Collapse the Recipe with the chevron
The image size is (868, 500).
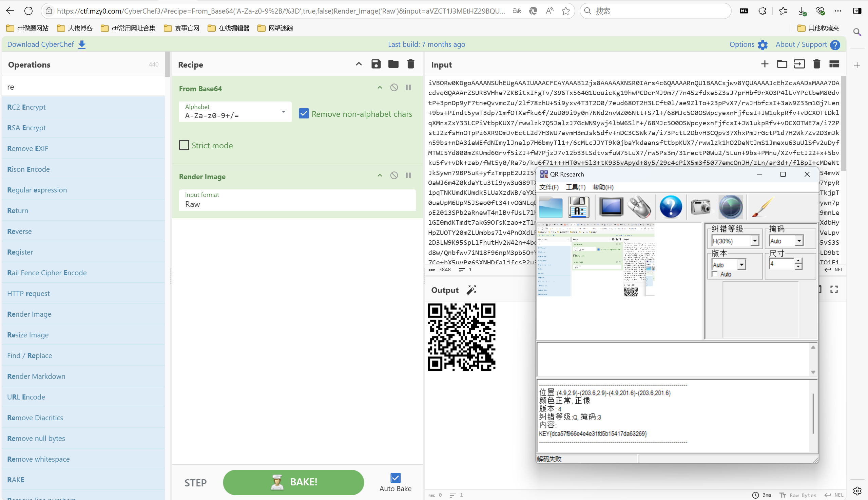[x=359, y=64]
